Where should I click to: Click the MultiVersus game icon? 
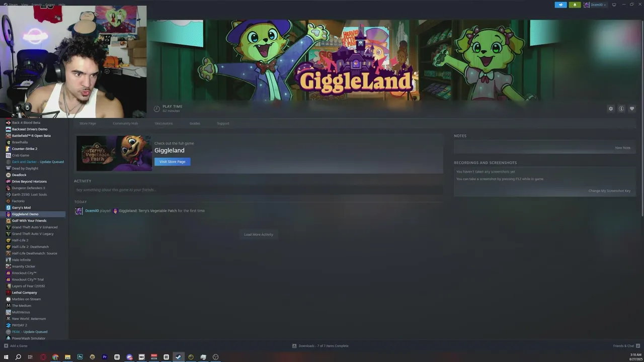(8, 312)
